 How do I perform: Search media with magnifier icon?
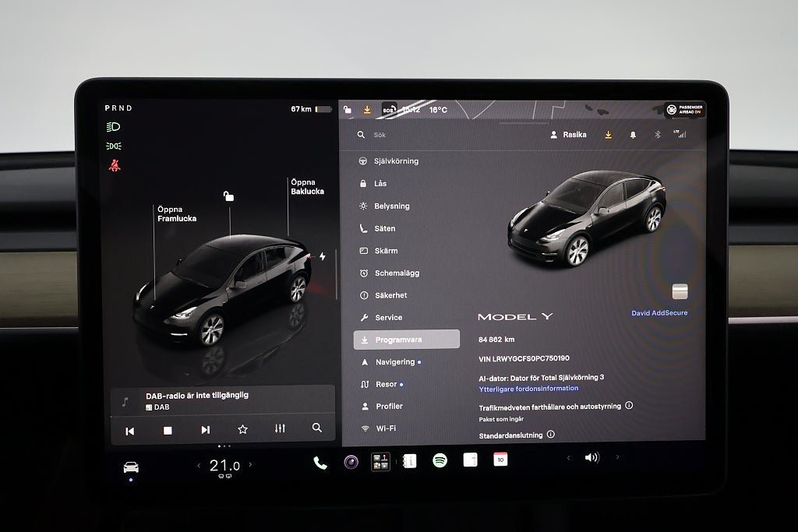pos(317,428)
